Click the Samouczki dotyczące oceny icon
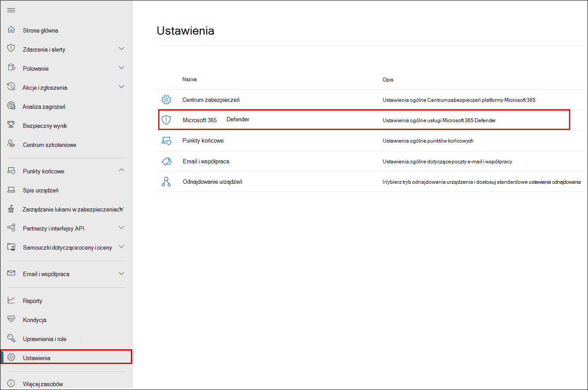 point(11,247)
